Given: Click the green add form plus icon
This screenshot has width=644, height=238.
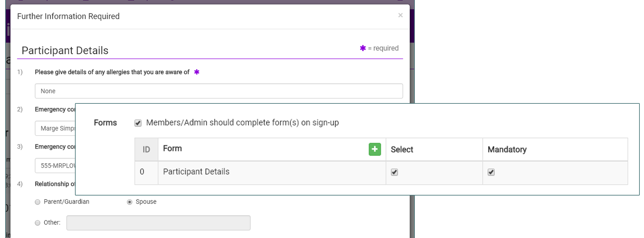Looking at the screenshot, I should [x=375, y=149].
